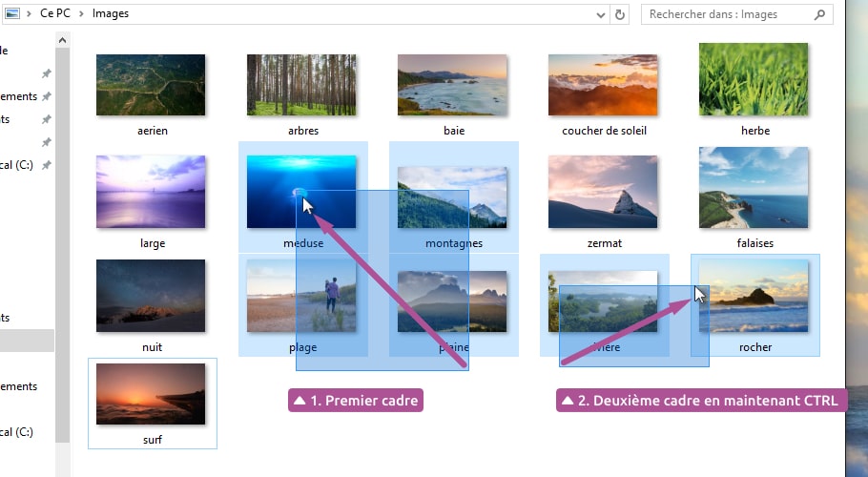Select the surf sunset thumbnail
The height and width of the screenshot is (477, 868).
tap(151, 394)
